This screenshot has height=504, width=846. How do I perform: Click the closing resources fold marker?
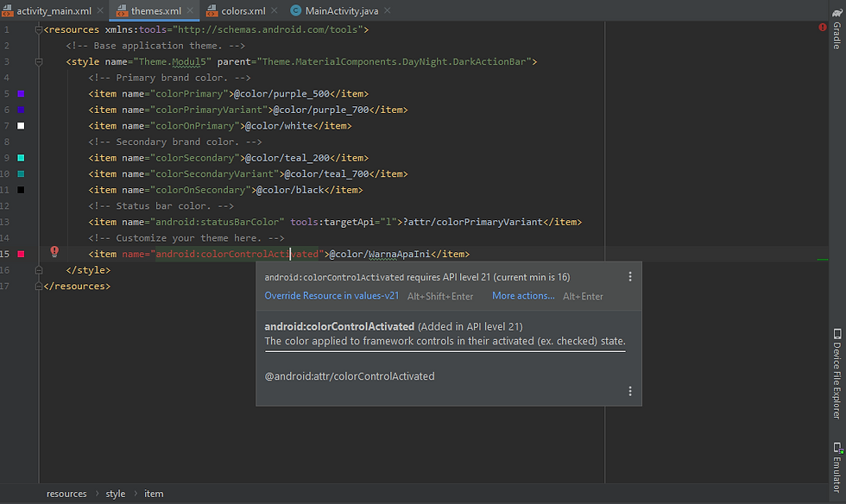[x=39, y=286]
